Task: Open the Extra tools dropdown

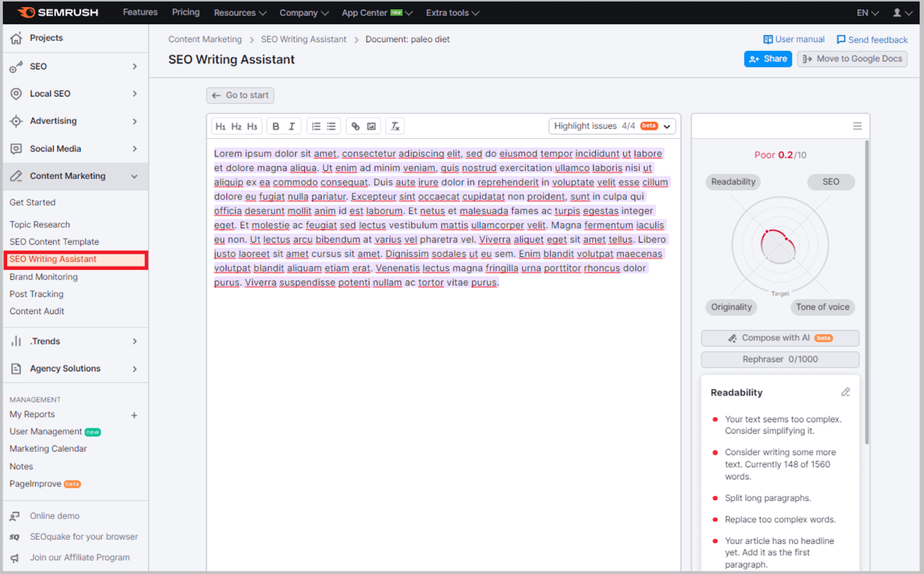Action: point(452,13)
